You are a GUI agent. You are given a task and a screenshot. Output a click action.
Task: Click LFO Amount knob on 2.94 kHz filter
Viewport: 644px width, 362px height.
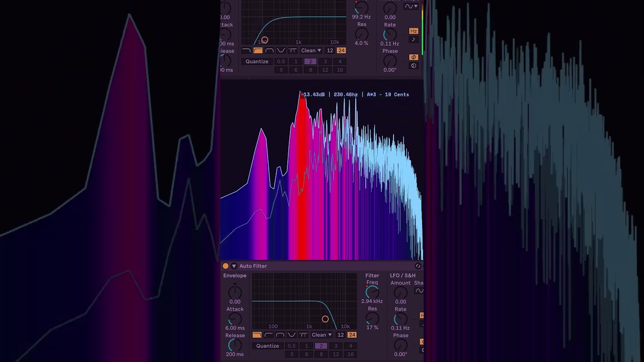pos(400,293)
